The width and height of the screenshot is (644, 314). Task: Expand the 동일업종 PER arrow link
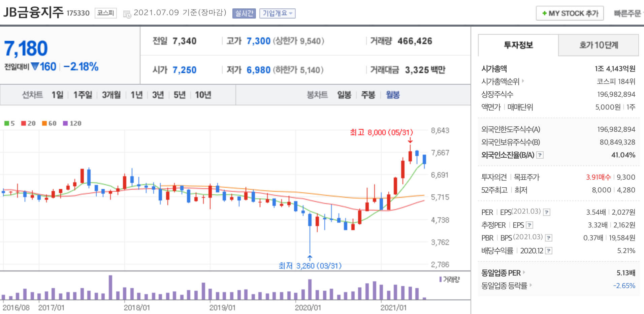tap(524, 272)
